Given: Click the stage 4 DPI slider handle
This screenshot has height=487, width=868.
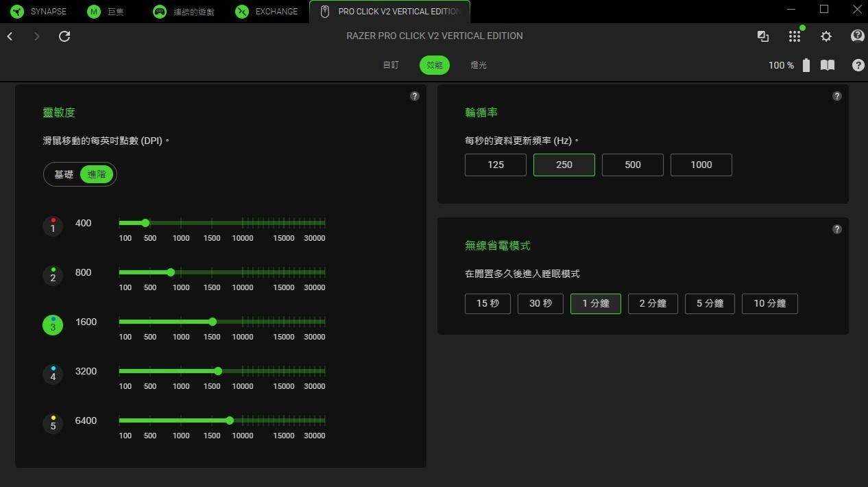Looking at the screenshot, I should tap(218, 371).
